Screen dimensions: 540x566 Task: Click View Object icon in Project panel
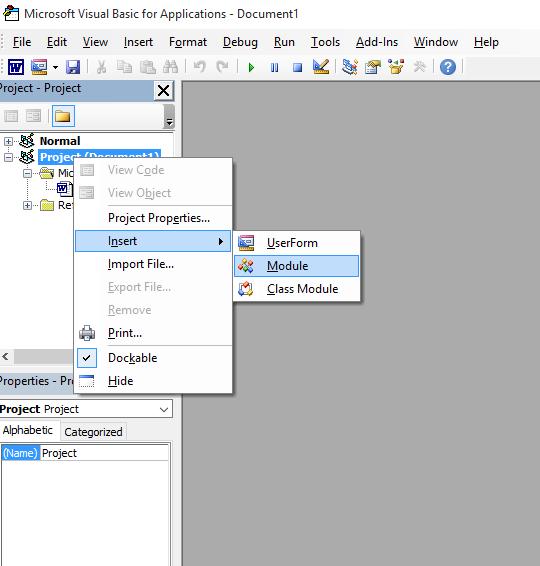(x=34, y=116)
